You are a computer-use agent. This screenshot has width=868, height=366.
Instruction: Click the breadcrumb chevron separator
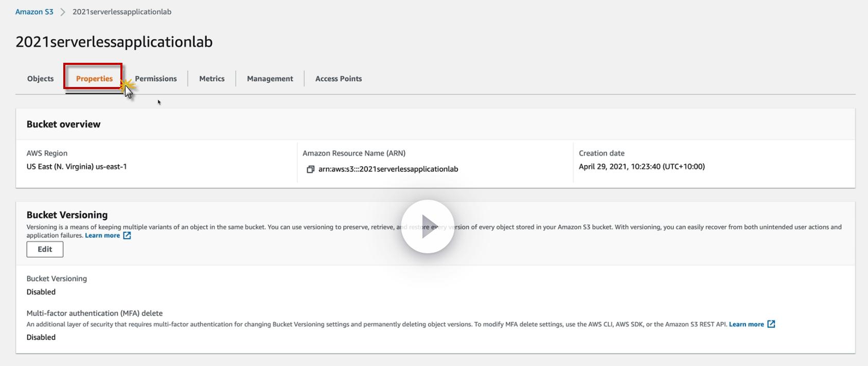pyautogui.click(x=63, y=12)
